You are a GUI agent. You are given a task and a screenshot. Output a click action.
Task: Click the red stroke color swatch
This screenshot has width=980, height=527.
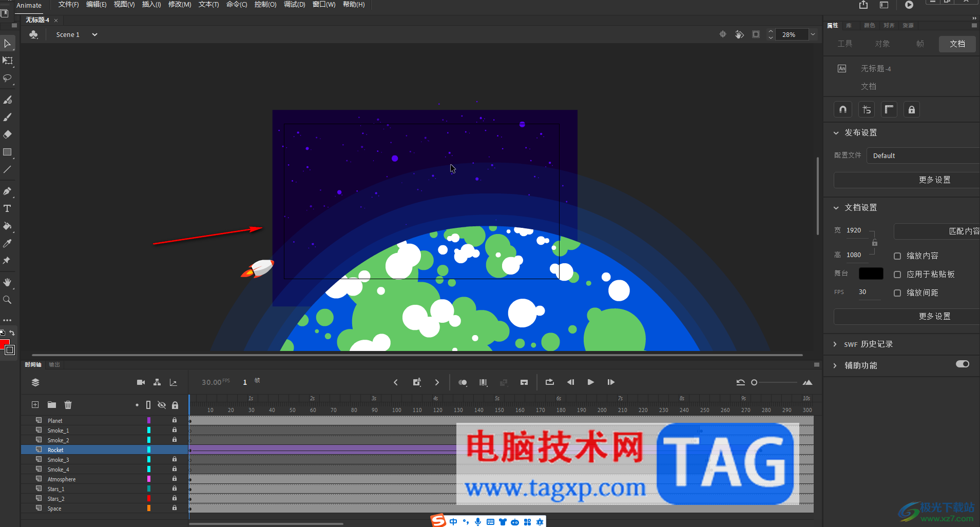4,343
